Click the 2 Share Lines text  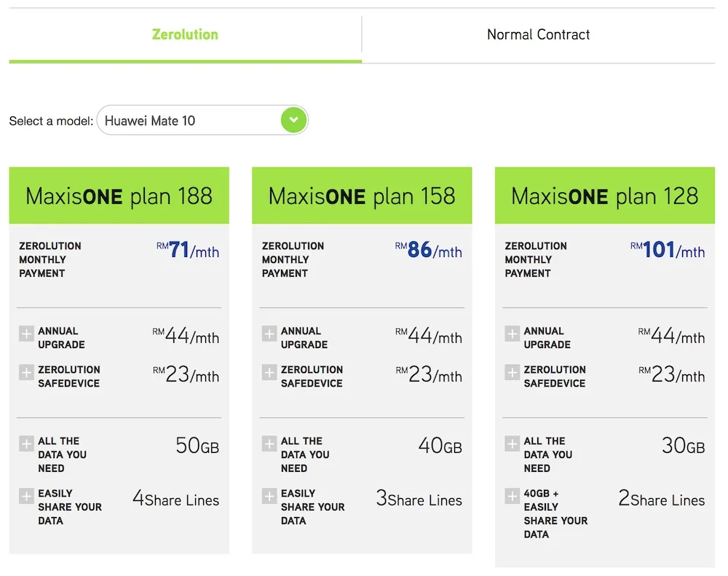662,498
